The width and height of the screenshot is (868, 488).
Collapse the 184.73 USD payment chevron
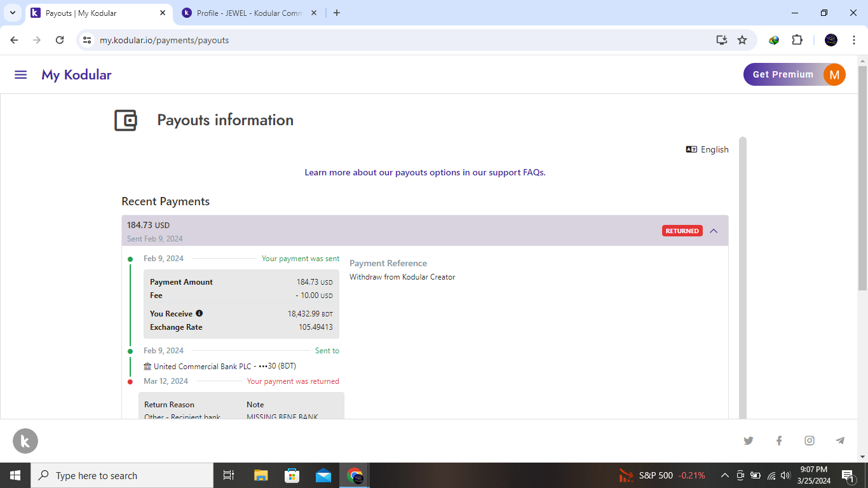point(714,231)
